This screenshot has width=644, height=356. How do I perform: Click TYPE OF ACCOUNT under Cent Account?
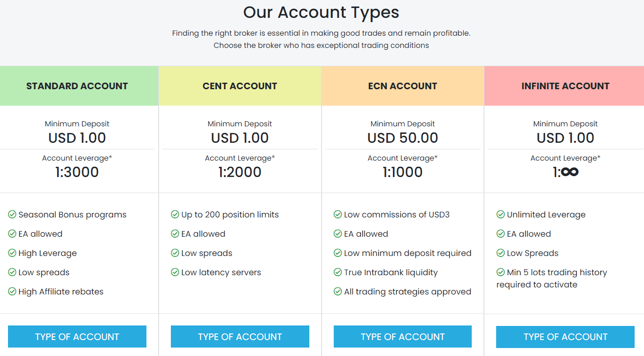pyautogui.click(x=239, y=336)
